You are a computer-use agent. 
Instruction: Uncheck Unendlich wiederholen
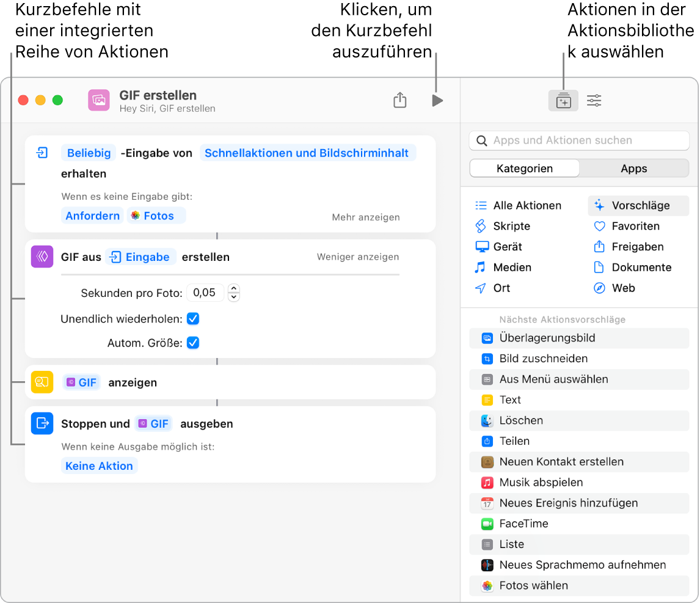pyautogui.click(x=193, y=318)
